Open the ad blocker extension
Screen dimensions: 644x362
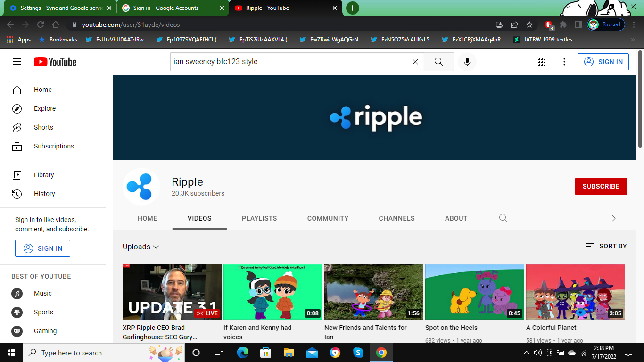pos(549,25)
